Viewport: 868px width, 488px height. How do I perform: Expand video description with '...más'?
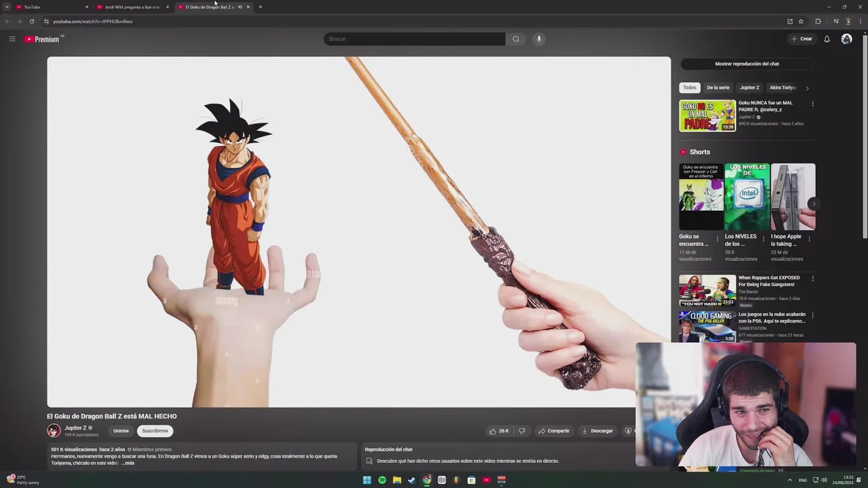point(128,463)
